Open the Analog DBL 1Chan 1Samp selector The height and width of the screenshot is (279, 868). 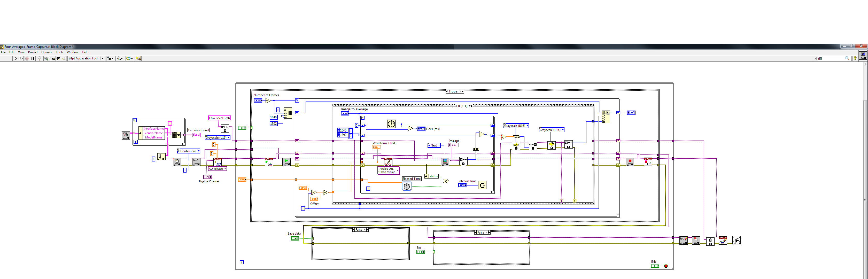point(388,171)
